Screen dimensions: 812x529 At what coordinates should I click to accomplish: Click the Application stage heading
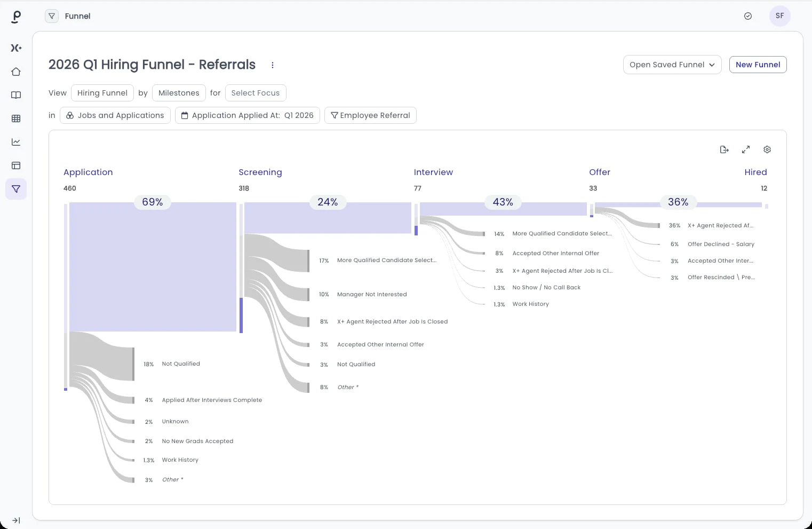(x=88, y=172)
